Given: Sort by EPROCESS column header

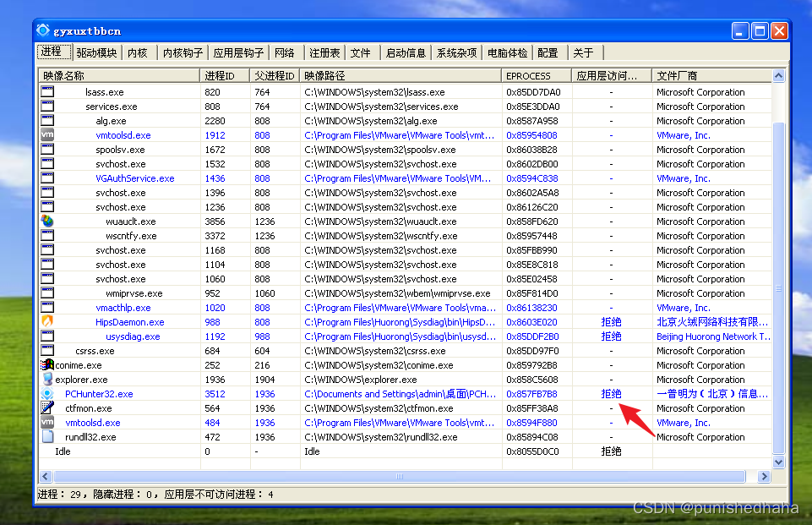Looking at the screenshot, I should click(x=537, y=76).
